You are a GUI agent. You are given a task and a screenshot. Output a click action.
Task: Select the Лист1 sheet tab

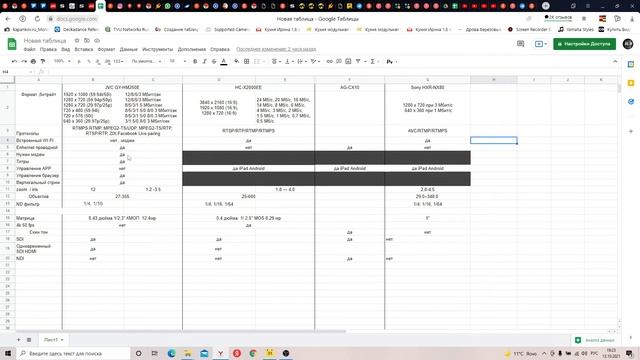53,340
